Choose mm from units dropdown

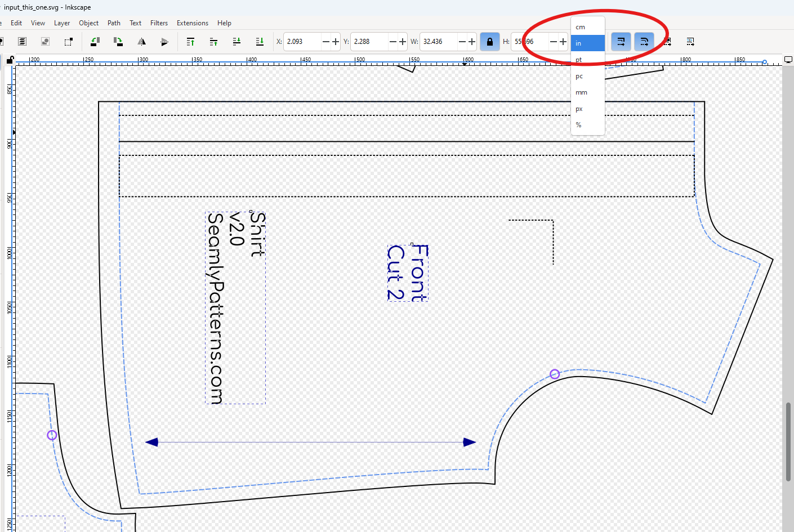581,92
